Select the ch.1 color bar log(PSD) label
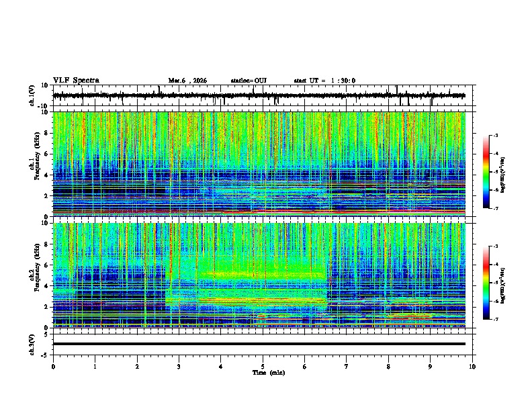Viewport: 532px width, 411px height. (x=503, y=175)
